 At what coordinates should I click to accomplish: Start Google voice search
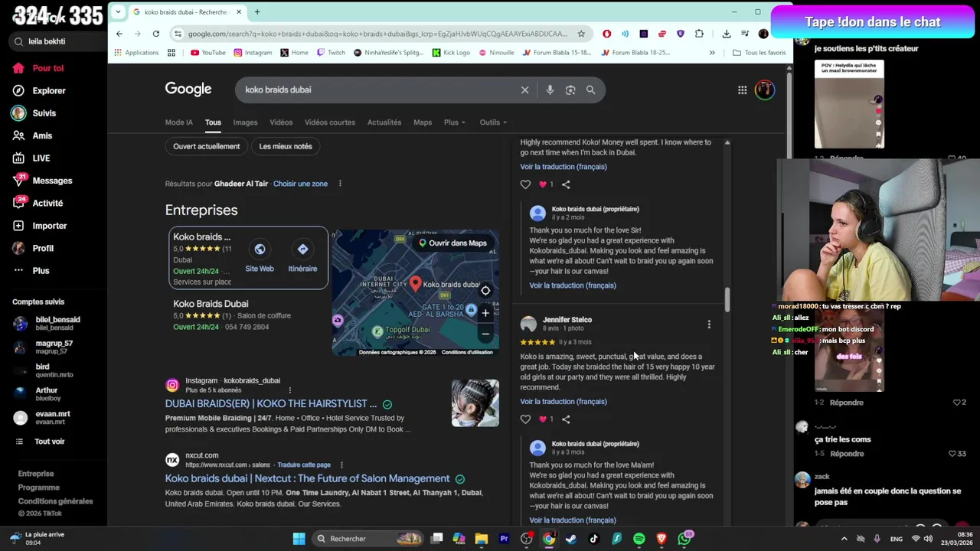pos(550,90)
